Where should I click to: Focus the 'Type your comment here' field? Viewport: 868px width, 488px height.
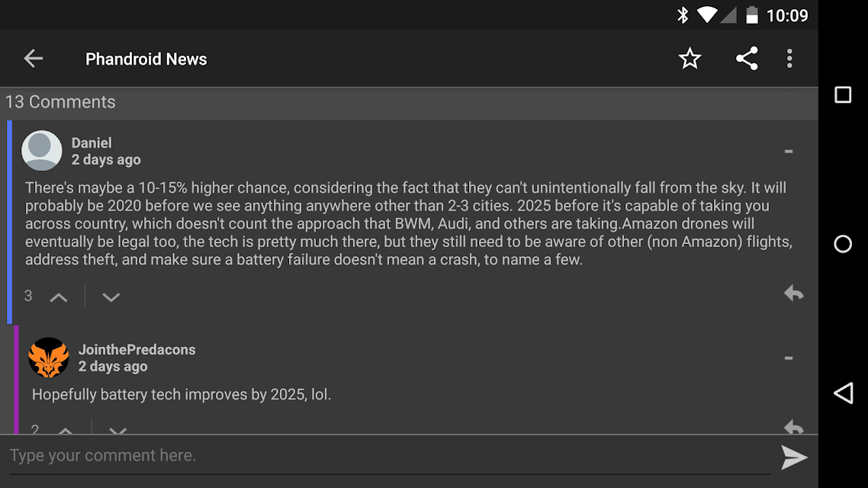pyautogui.click(x=390, y=456)
